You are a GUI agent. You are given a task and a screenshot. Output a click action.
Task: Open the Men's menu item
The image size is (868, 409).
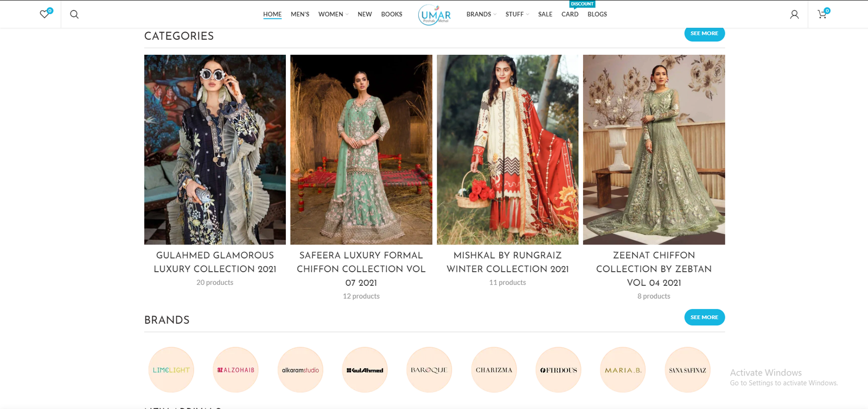point(300,14)
